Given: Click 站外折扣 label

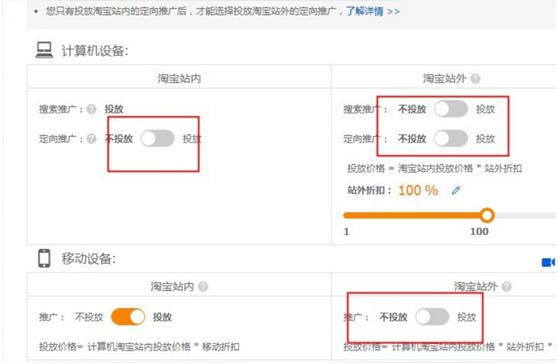Looking at the screenshot, I should (x=369, y=190).
